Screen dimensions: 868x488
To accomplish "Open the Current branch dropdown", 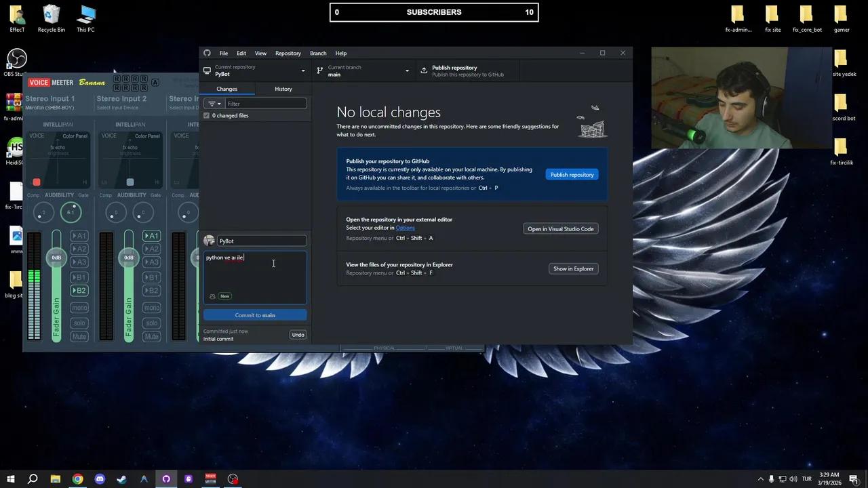I will (363, 70).
